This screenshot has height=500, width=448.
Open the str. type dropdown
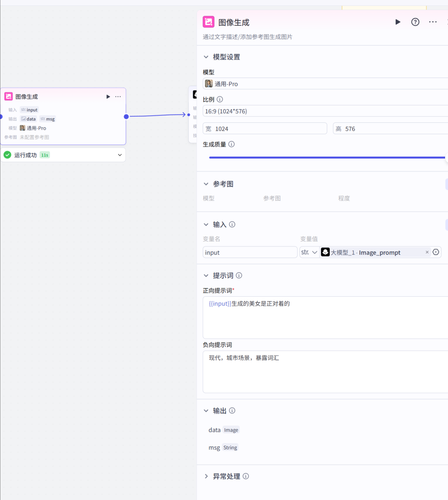click(309, 252)
